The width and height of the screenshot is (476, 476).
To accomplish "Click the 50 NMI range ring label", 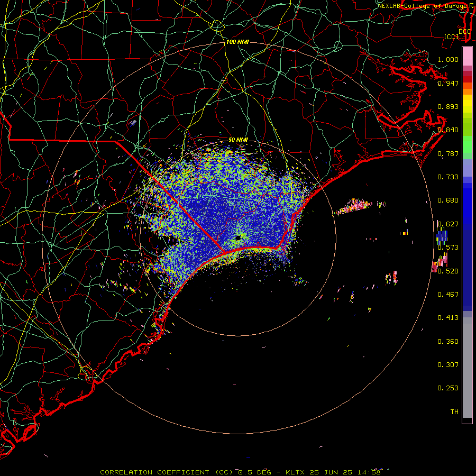I will tap(238, 140).
